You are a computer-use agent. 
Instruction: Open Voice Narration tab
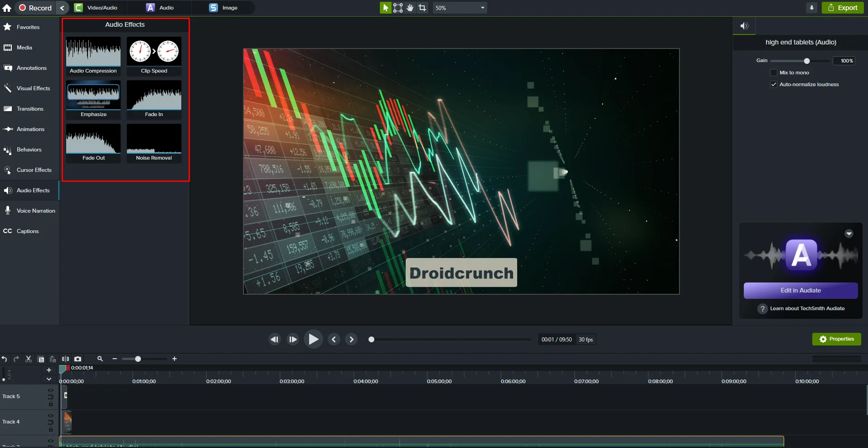[x=29, y=211]
